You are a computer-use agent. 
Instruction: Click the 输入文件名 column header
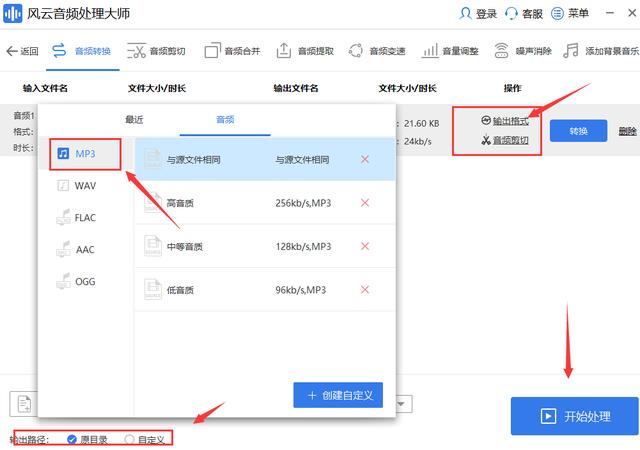tap(45, 88)
